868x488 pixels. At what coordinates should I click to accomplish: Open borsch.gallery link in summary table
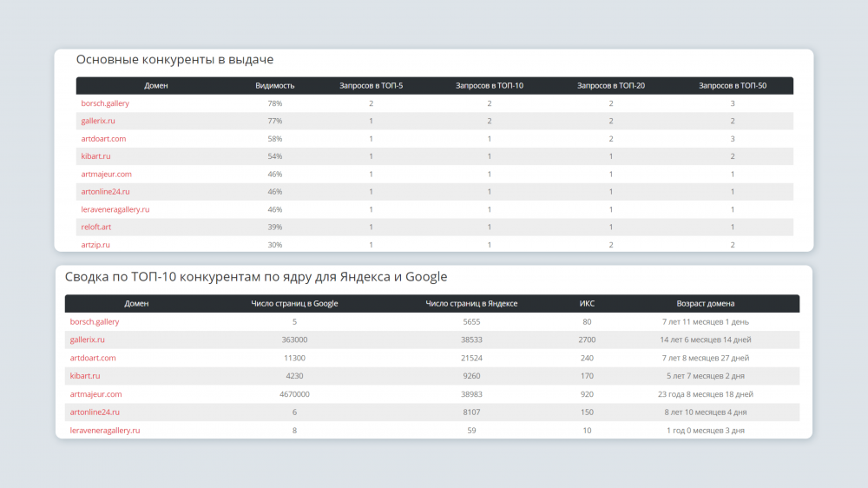pyautogui.click(x=95, y=322)
